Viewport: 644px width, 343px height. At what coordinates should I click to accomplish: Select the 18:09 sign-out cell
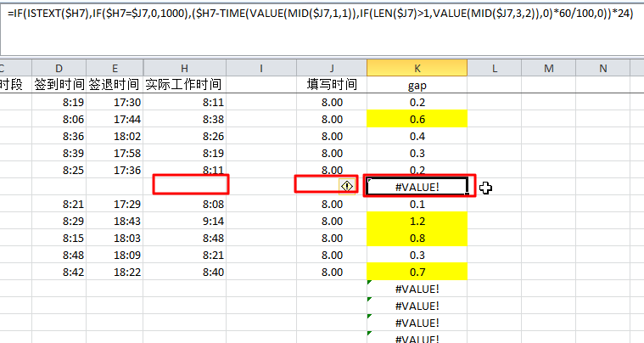click(x=115, y=255)
